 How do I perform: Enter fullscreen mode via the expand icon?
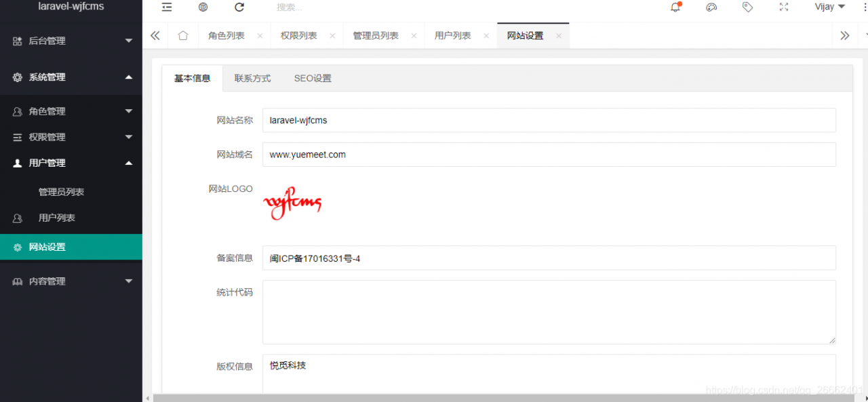(x=784, y=7)
